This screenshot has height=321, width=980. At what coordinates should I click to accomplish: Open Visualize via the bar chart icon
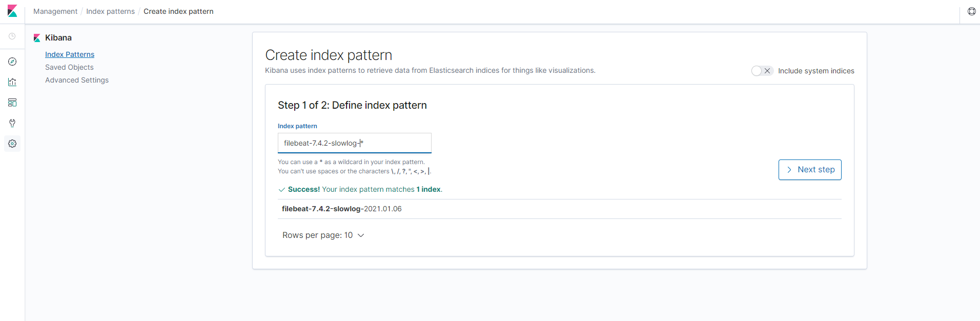[x=12, y=82]
